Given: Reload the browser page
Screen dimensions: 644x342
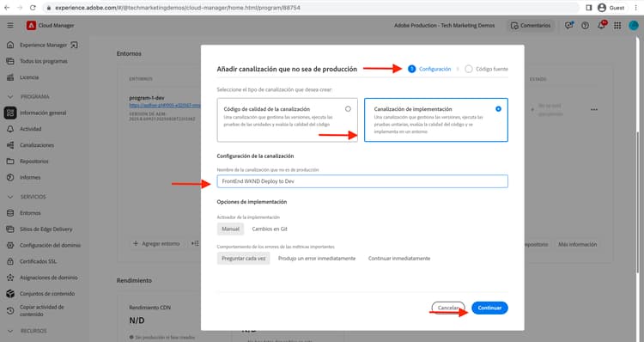Looking at the screenshot, I should [33, 8].
